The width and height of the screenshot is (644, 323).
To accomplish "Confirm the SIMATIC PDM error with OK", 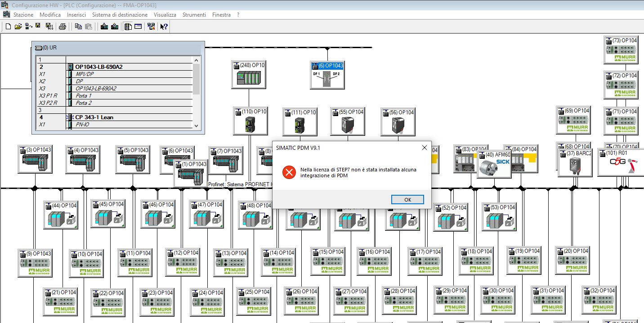I will 407,199.
